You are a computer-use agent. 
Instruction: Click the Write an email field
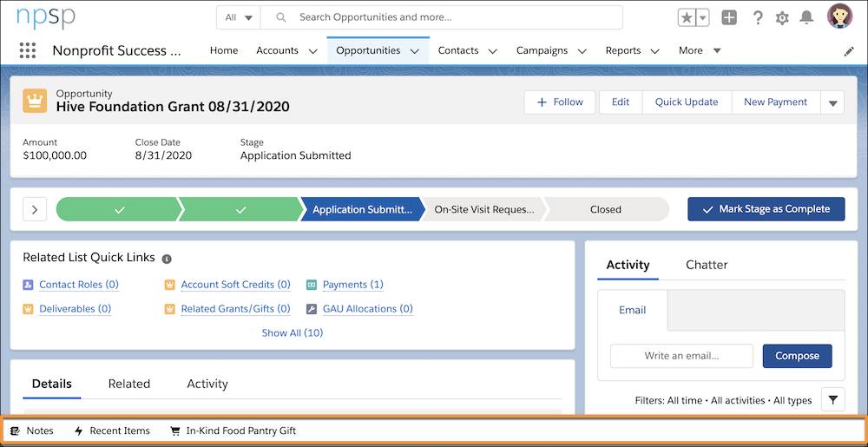point(681,356)
